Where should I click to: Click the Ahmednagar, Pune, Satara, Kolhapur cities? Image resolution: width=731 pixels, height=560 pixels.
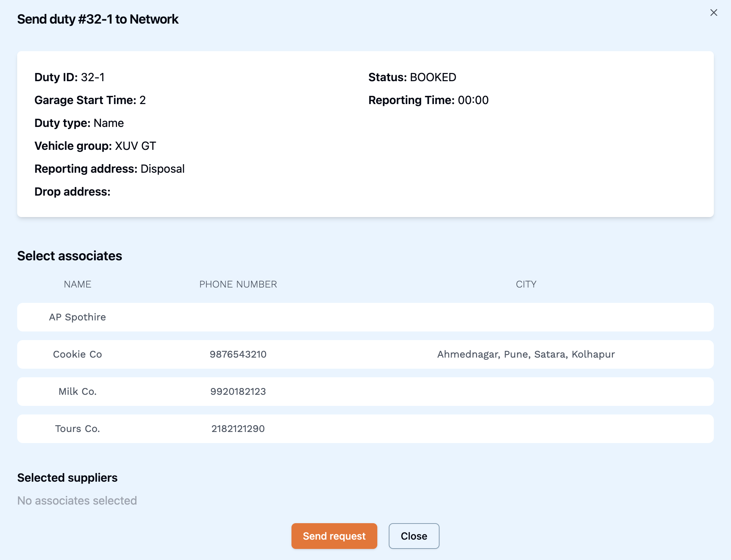coord(526,354)
